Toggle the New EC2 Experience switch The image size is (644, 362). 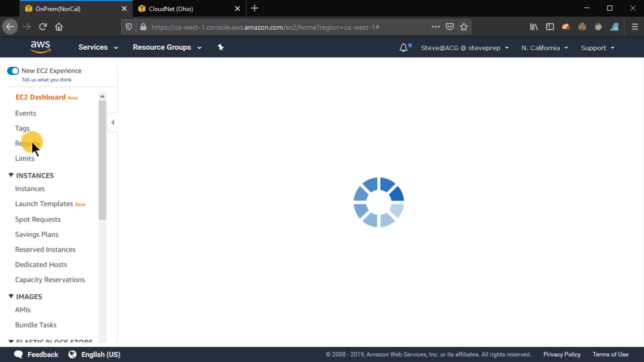coord(13,71)
